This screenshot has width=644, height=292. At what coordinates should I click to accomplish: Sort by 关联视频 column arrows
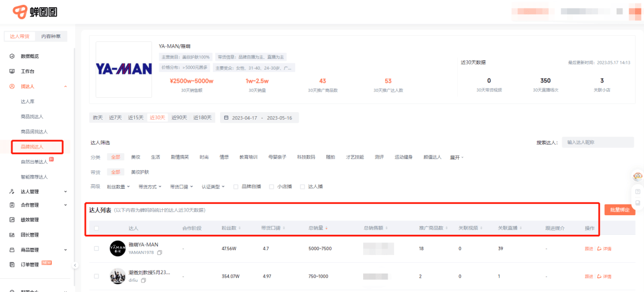[x=481, y=228]
